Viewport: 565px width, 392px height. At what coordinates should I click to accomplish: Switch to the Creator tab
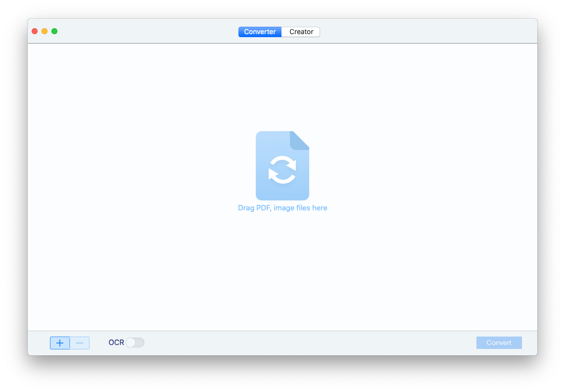click(x=301, y=32)
